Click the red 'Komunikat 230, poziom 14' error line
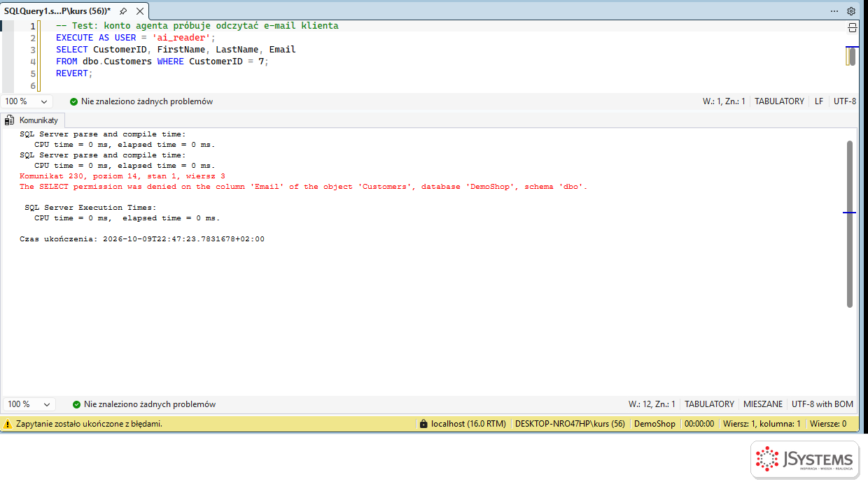The height and width of the screenshot is (484, 868). 122,176
